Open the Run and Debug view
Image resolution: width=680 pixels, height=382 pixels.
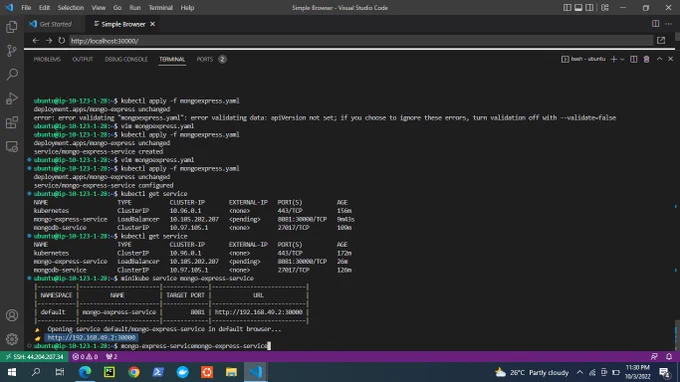pos(12,98)
